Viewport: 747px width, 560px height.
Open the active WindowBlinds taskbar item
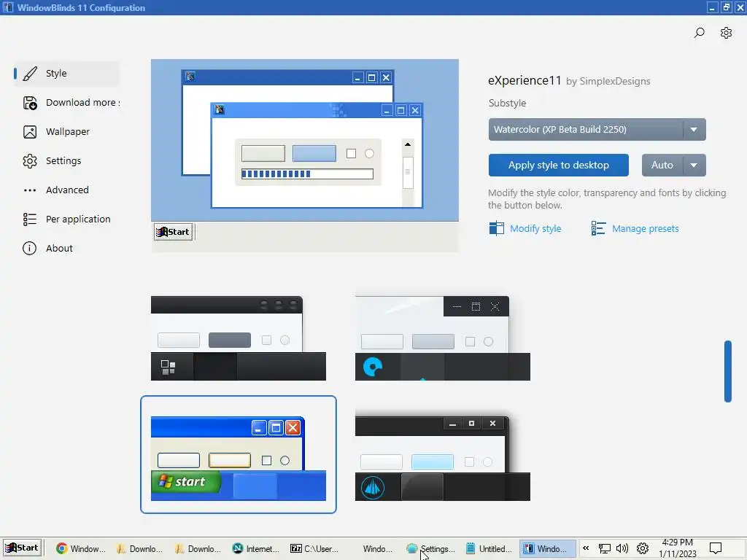[547, 548]
